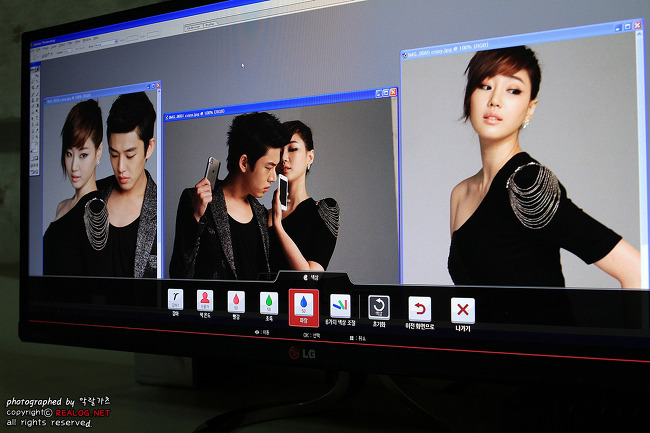
Task: Maximize the middle document window
Action: [386, 93]
